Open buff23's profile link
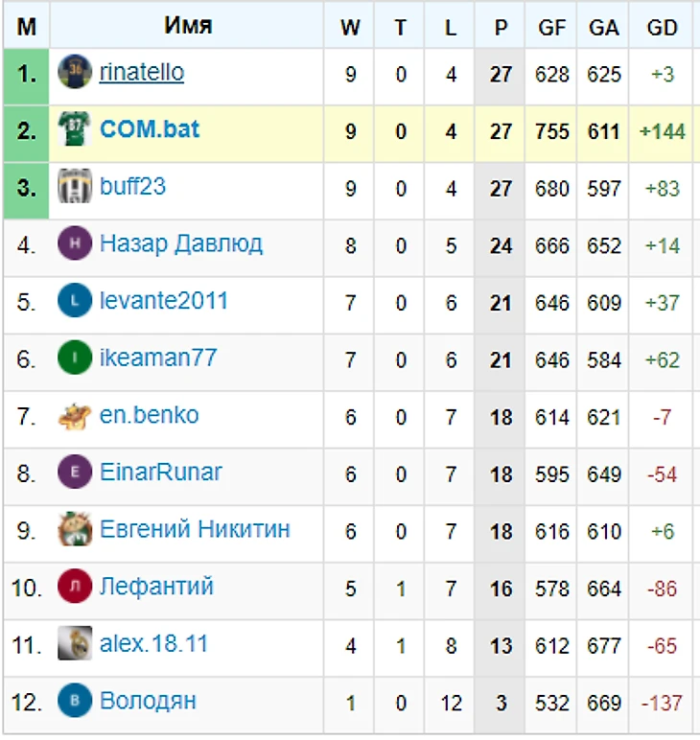The width and height of the screenshot is (700, 740). coord(132,186)
